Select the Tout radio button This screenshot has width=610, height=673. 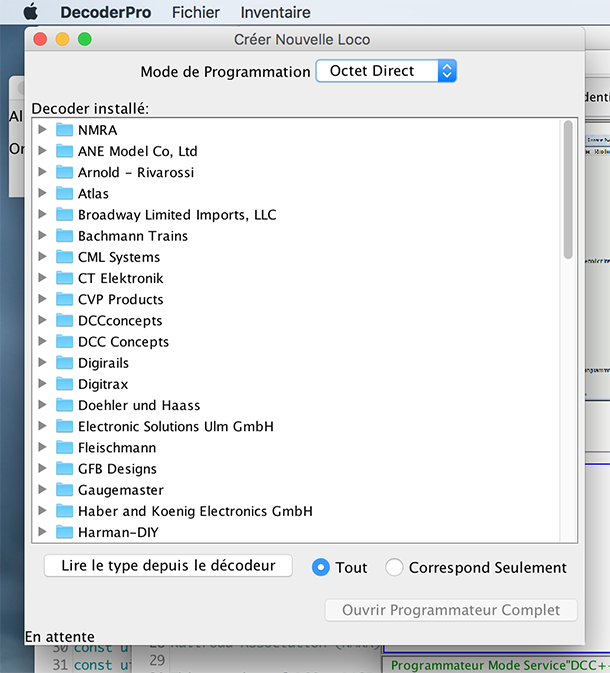click(321, 567)
